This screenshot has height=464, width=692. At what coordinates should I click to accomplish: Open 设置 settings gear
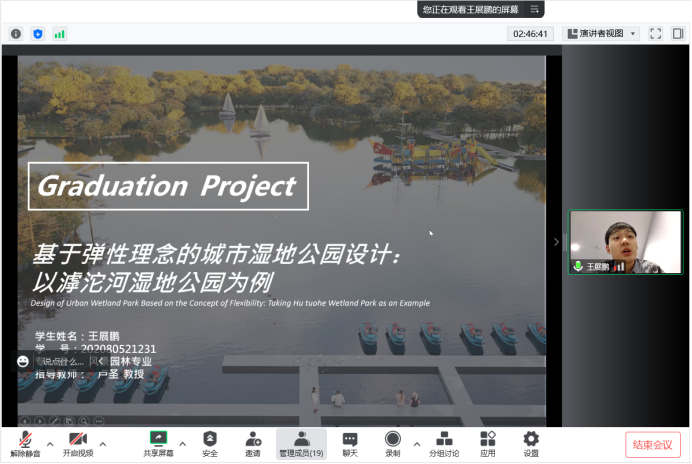531,444
